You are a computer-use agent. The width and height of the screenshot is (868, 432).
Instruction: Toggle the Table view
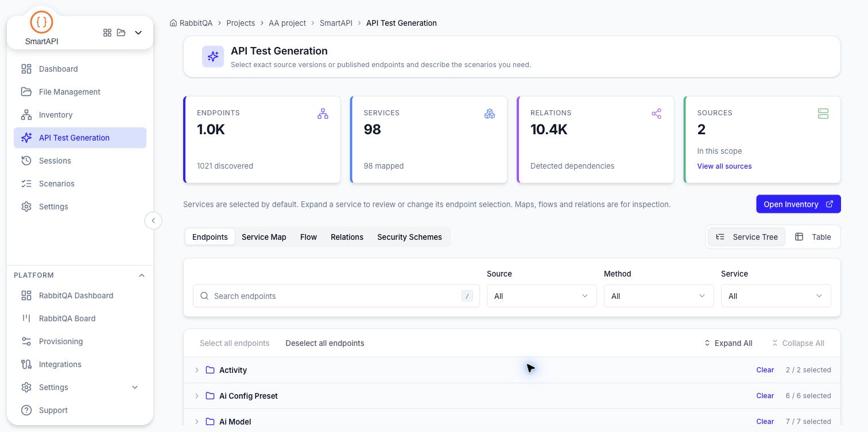click(x=813, y=237)
